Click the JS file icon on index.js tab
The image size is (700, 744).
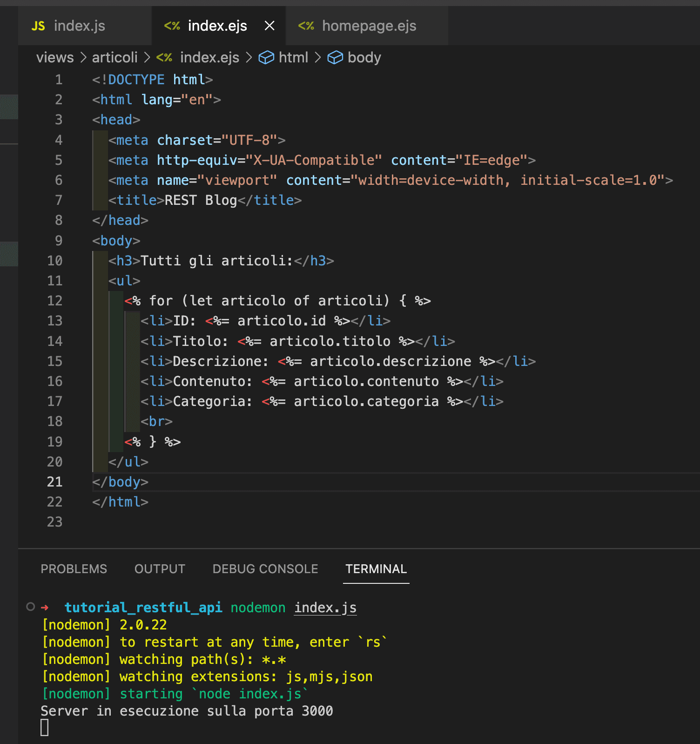pyautogui.click(x=38, y=26)
